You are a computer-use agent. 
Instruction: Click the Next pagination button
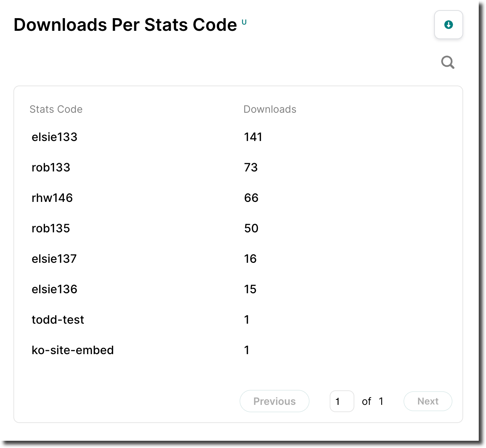(428, 401)
